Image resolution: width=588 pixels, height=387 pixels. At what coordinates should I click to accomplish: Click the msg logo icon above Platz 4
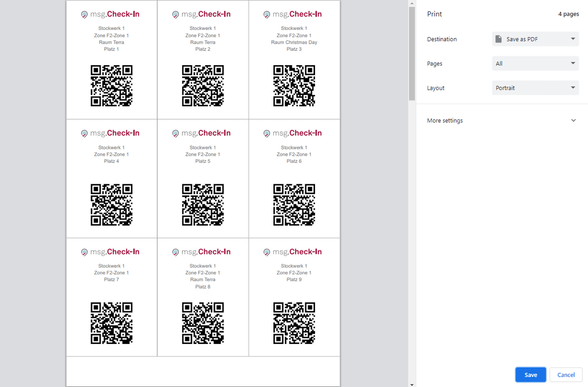[x=84, y=133]
